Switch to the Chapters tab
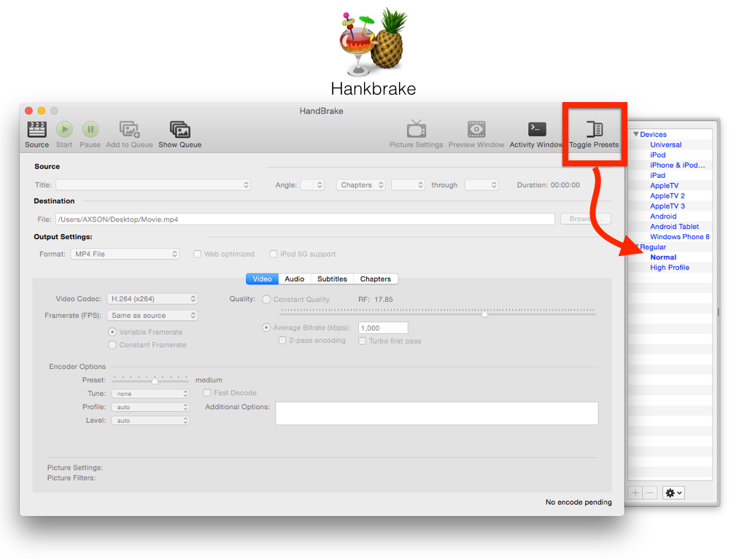The image size is (747, 560). pyautogui.click(x=376, y=279)
